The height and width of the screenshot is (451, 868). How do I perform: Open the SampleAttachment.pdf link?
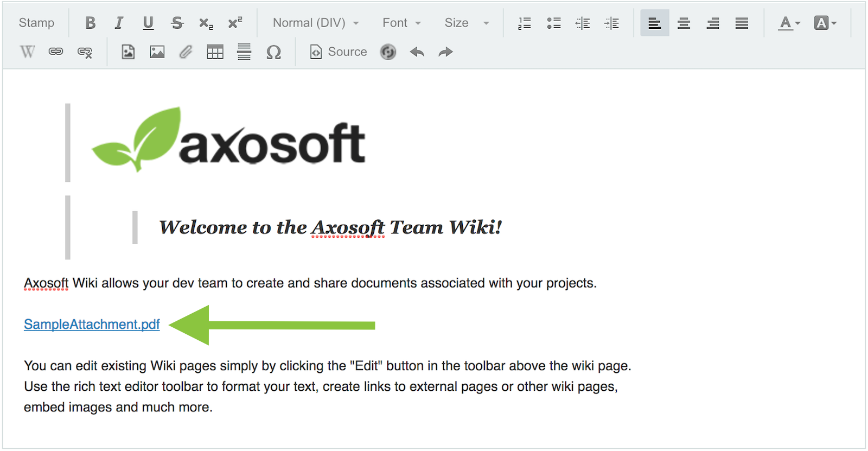(92, 324)
